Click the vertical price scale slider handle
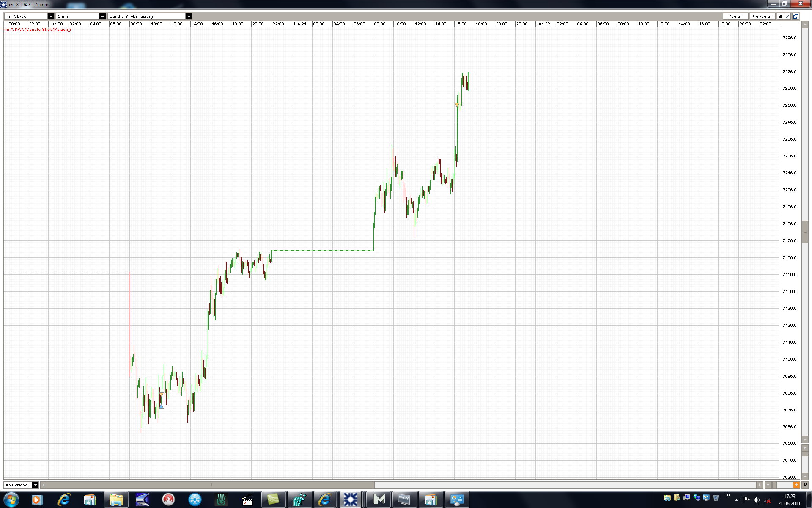Viewport: 812px width, 508px height. point(805,231)
